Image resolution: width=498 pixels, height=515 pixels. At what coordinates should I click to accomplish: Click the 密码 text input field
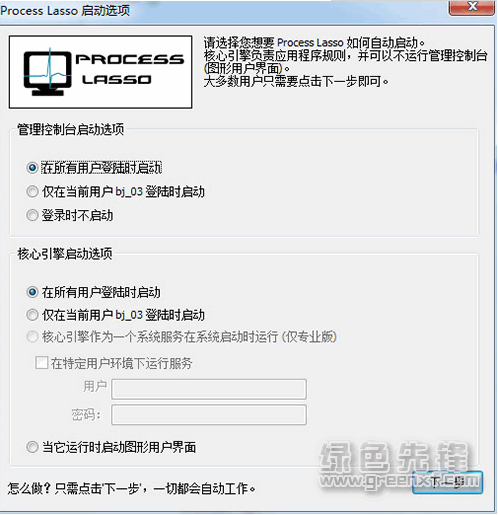click(x=209, y=415)
